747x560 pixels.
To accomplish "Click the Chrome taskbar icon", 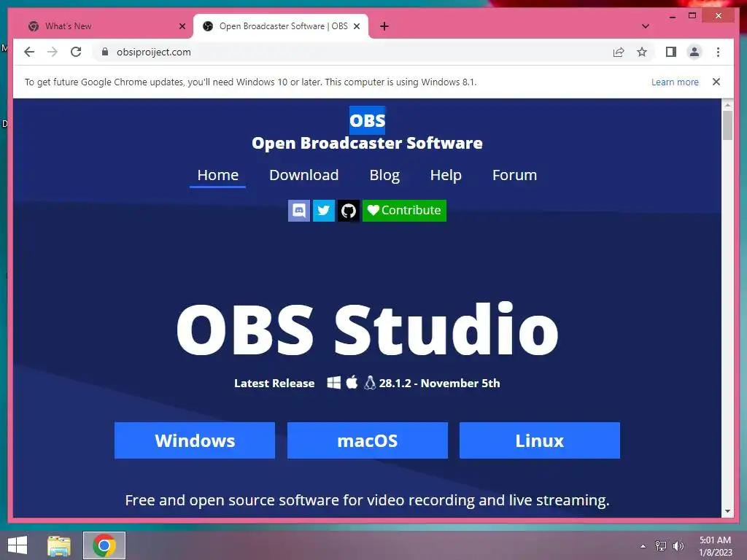I will 104,545.
